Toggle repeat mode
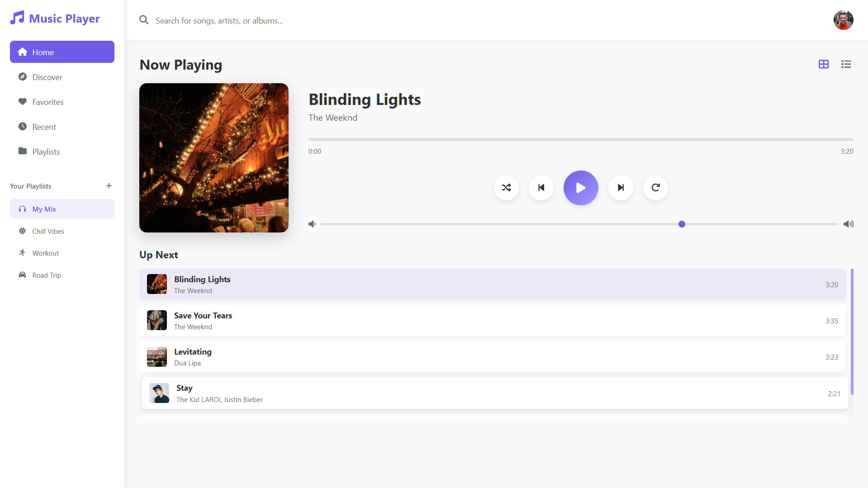Viewport: 868px width, 488px height. (x=655, y=188)
